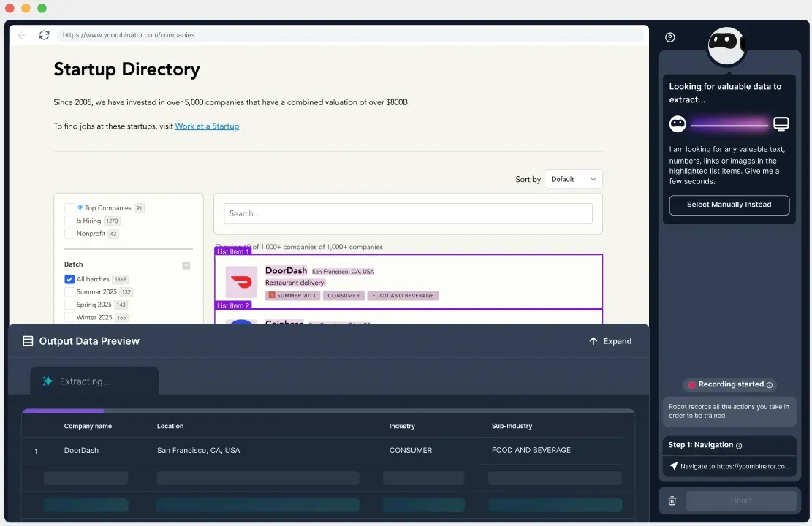Click the Restaurant delivery description text
This screenshot has height=526, width=812.
pyautogui.click(x=295, y=283)
